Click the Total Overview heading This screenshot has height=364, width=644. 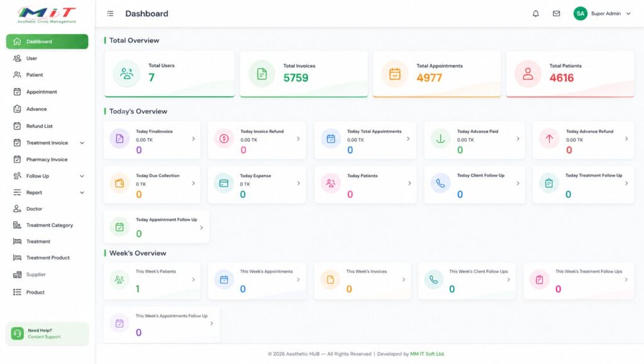(x=134, y=40)
